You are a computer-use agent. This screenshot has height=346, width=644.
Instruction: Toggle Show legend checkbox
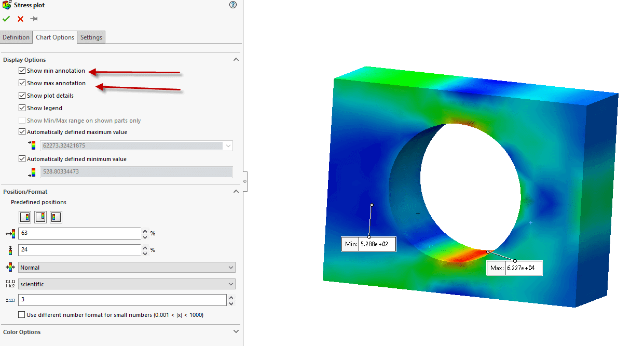(x=22, y=108)
